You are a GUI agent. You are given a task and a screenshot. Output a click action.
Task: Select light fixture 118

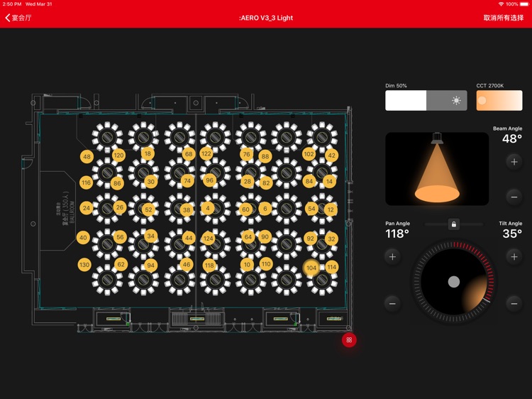coord(210,266)
